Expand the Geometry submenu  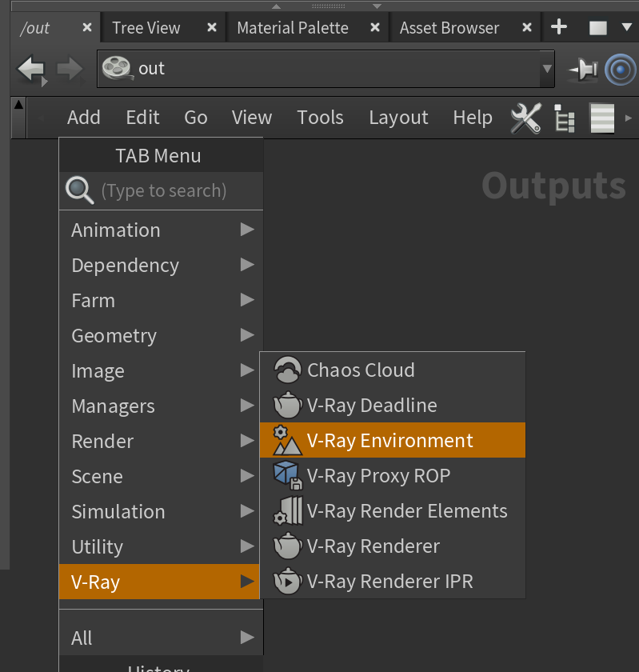(161, 335)
